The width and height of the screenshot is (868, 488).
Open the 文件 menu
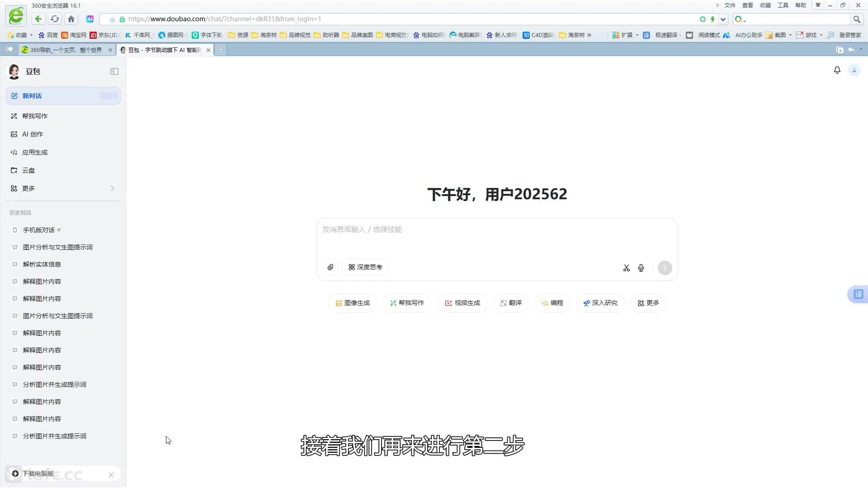click(x=730, y=5)
